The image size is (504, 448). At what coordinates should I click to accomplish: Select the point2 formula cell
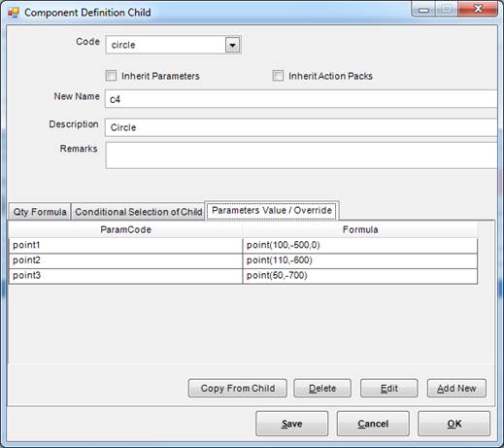(x=359, y=260)
